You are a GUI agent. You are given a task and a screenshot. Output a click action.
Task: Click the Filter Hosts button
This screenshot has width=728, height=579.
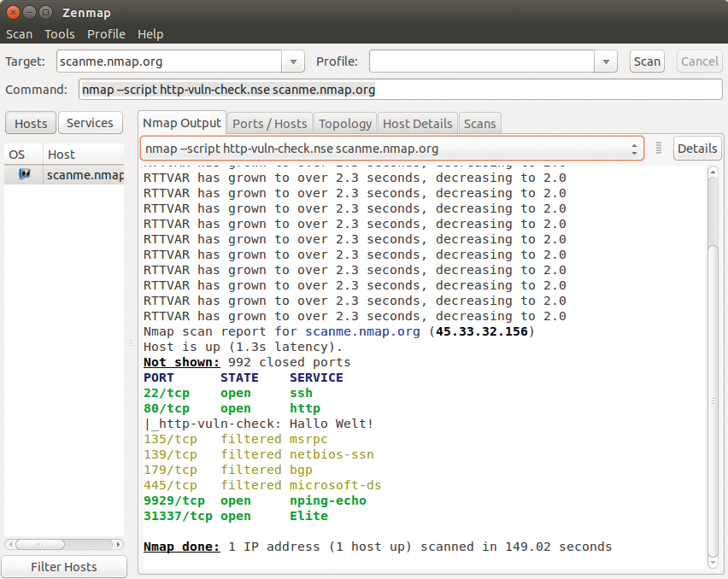(63, 566)
